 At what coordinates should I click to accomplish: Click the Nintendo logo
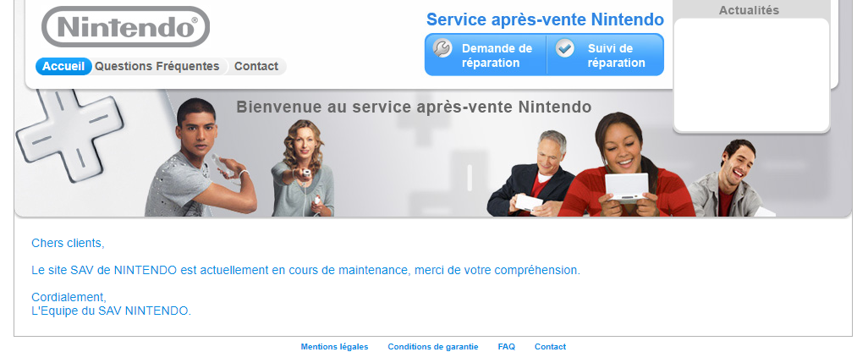tap(126, 26)
